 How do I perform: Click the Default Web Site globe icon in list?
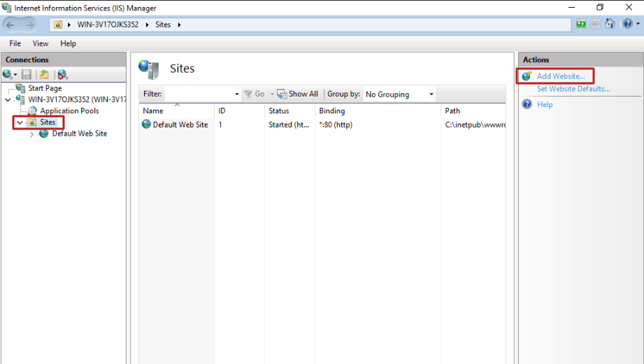coord(146,124)
